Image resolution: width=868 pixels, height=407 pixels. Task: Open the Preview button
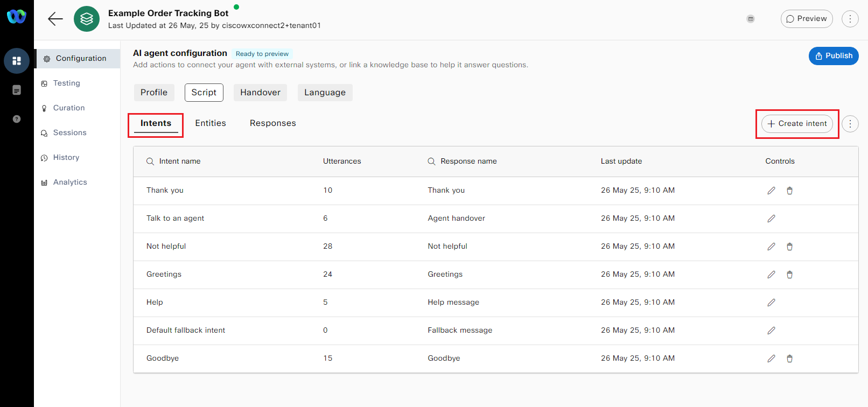pos(806,19)
